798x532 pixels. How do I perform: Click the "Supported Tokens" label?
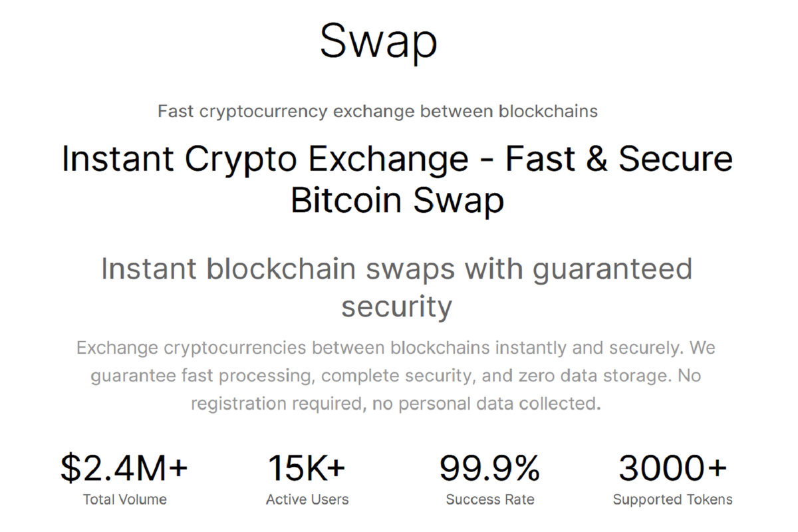[672, 499]
